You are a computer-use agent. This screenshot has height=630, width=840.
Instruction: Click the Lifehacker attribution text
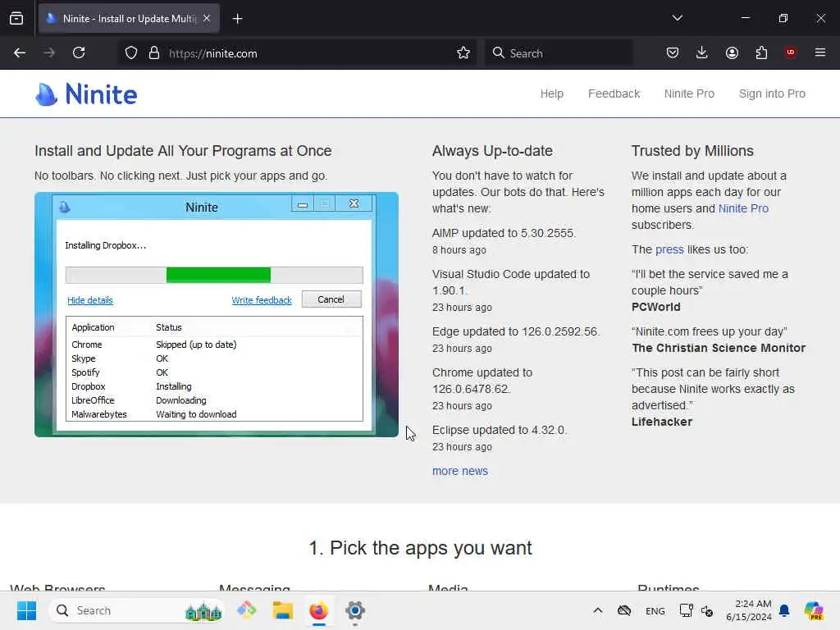[x=662, y=422]
